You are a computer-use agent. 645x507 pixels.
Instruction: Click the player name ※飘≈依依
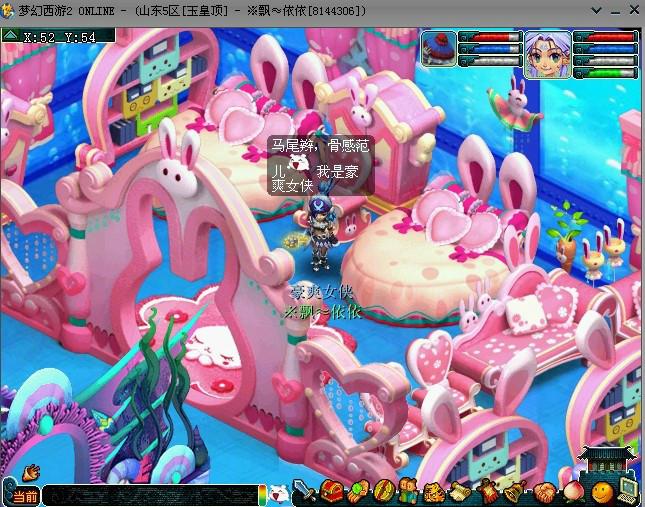322,312
